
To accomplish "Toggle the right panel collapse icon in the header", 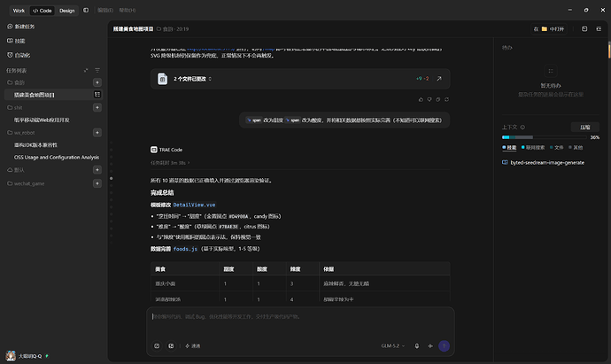I will (x=599, y=29).
